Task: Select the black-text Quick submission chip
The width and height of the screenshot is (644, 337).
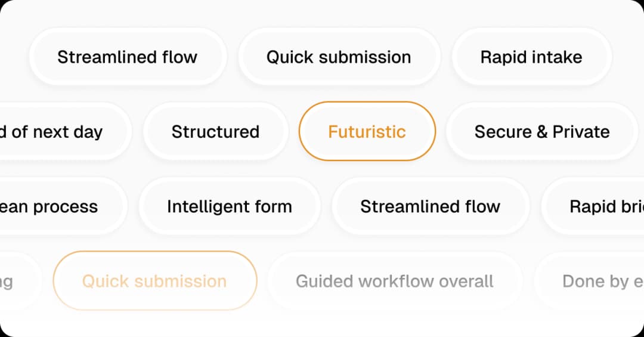Action: [x=338, y=57]
